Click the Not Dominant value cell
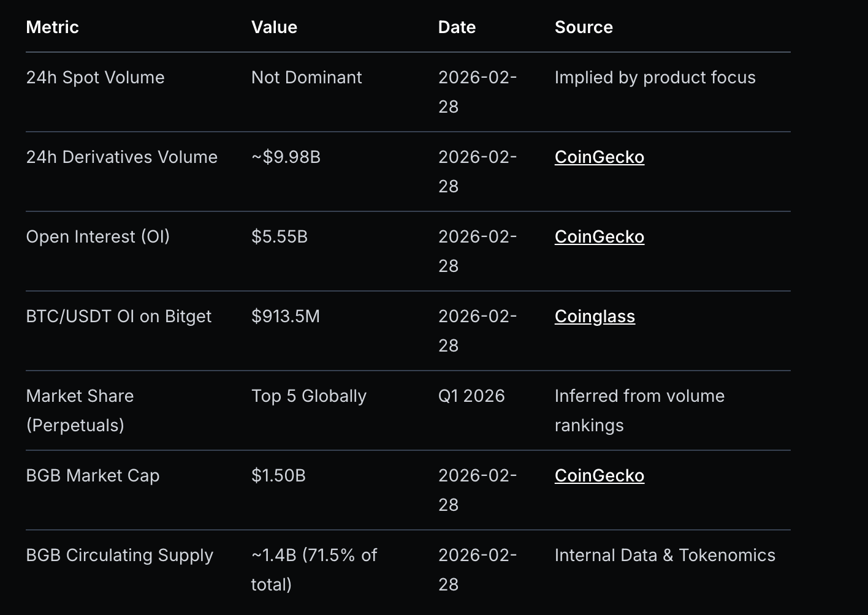This screenshot has height=615, width=868. tap(306, 78)
